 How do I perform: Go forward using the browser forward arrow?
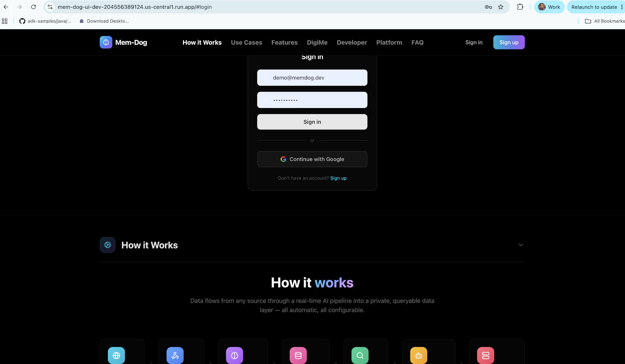[x=20, y=7]
